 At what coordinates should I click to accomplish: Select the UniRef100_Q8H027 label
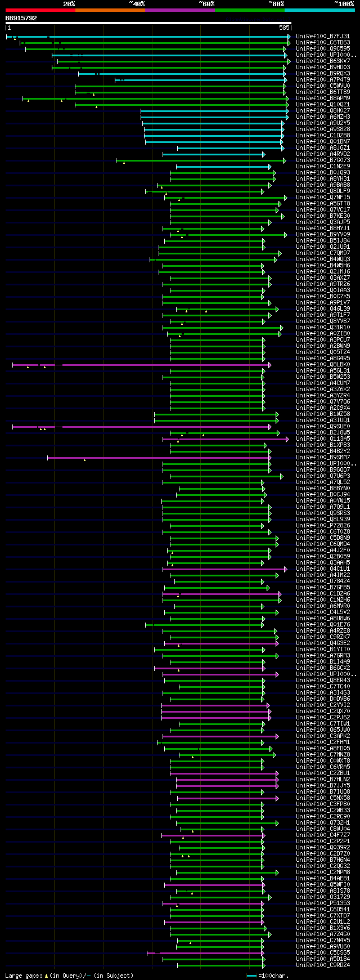[x=323, y=111]
